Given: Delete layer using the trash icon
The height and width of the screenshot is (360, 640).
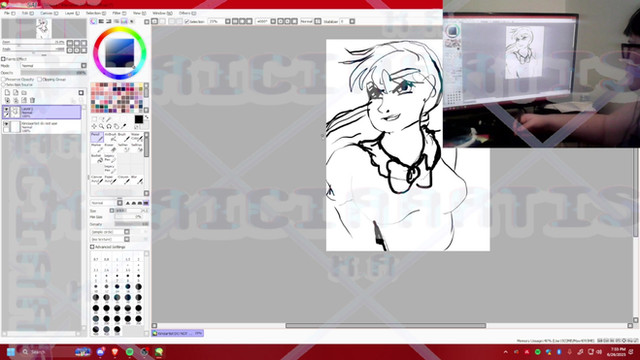Looking at the screenshot, I should [33, 100].
